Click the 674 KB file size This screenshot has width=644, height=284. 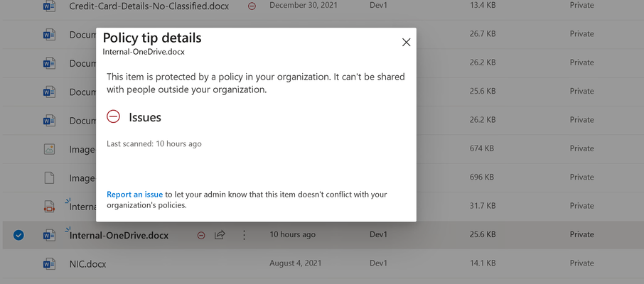point(482,148)
